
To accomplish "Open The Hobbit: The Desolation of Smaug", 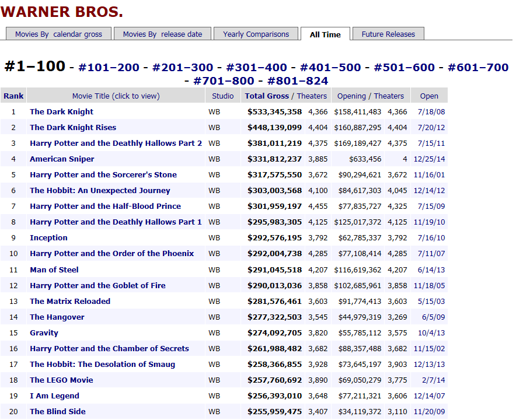I will pos(103,365).
